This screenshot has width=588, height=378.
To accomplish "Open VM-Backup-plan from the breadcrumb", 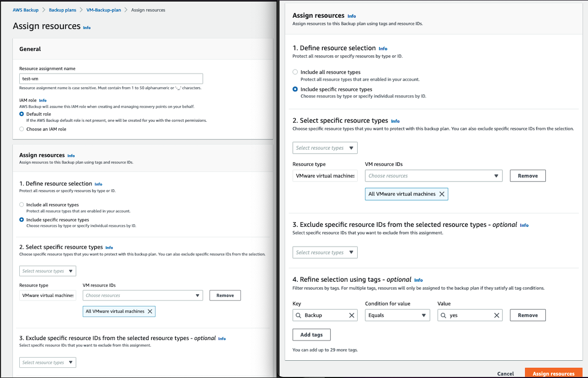I will pos(103,10).
